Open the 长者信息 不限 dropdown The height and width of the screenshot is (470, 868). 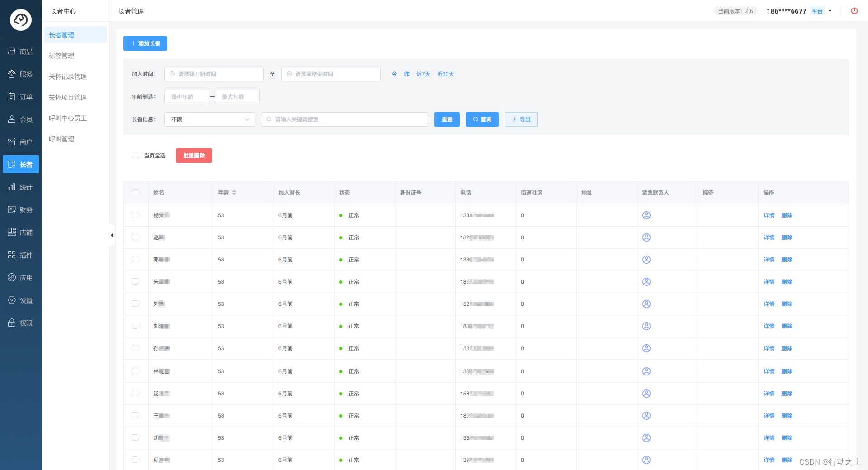pyautogui.click(x=209, y=119)
